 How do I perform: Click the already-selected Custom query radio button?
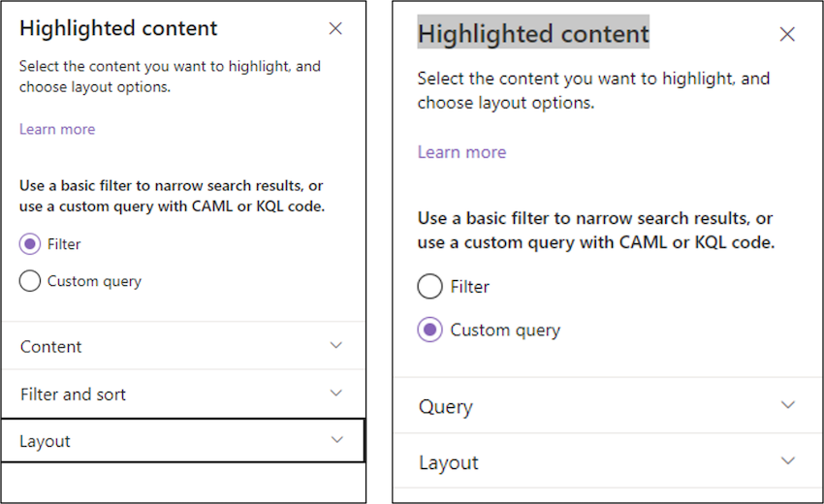click(429, 330)
